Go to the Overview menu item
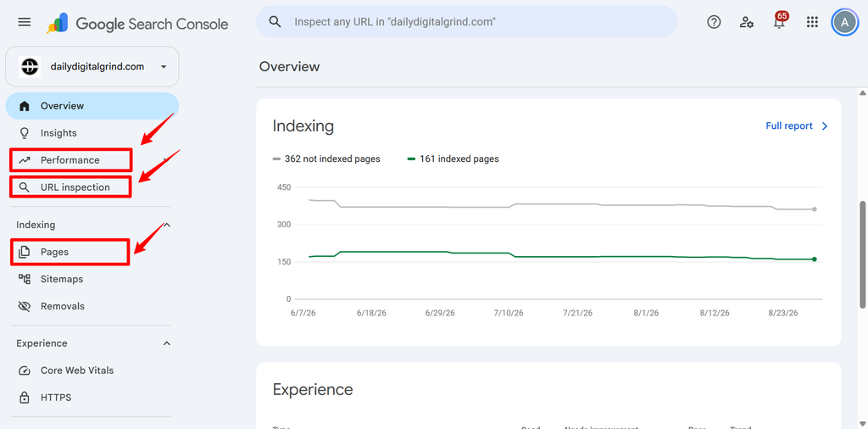 (x=92, y=106)
